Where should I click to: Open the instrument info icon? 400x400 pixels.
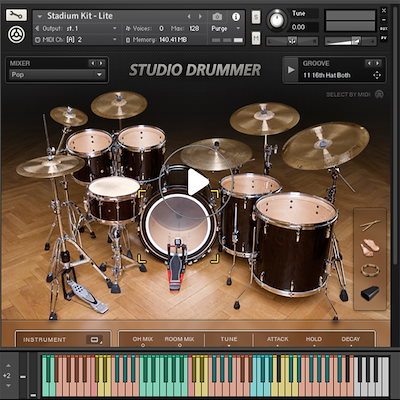tap(236, 16)
